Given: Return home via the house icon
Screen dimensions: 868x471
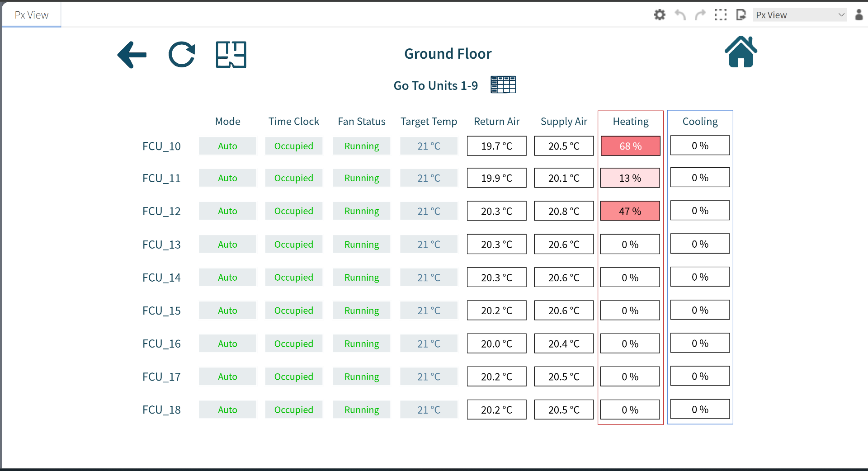Looking at the screenshot, I should 741,52.
